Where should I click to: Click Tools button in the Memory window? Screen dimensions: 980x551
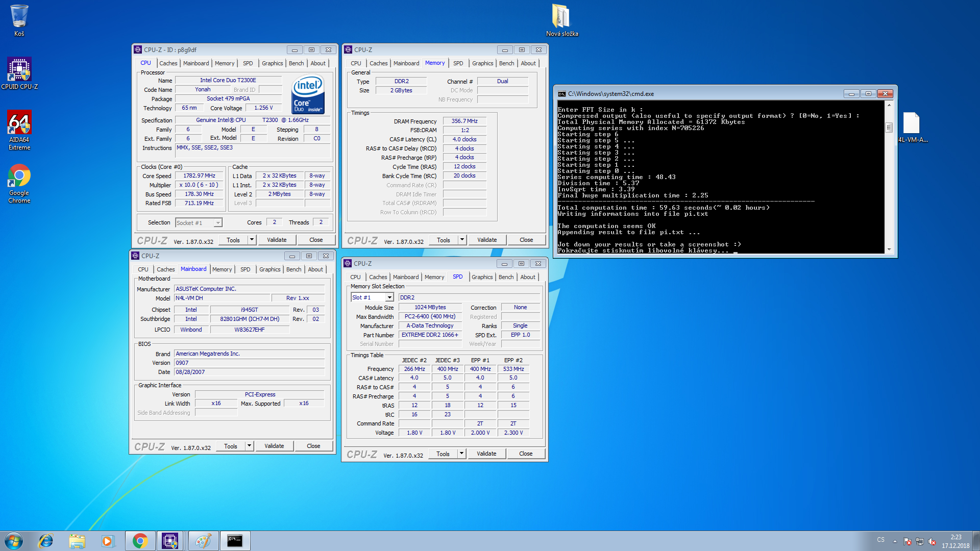click(x=444, y=240)
